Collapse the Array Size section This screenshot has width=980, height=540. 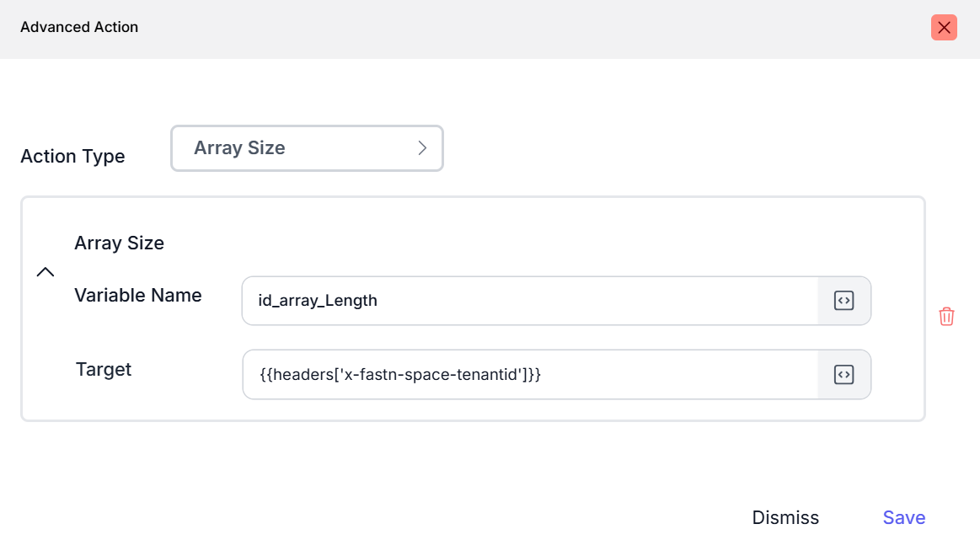tap(46, 272)
